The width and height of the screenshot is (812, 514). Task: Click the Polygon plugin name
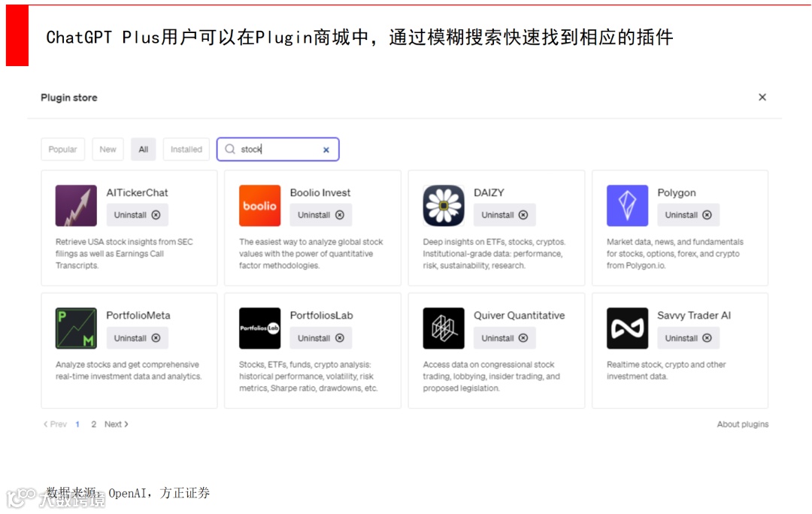coord(677,192)
